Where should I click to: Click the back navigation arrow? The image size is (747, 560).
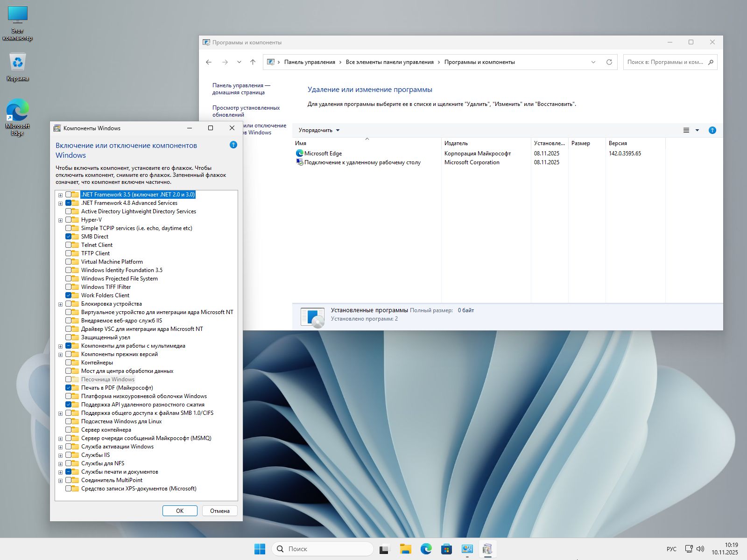209,62
